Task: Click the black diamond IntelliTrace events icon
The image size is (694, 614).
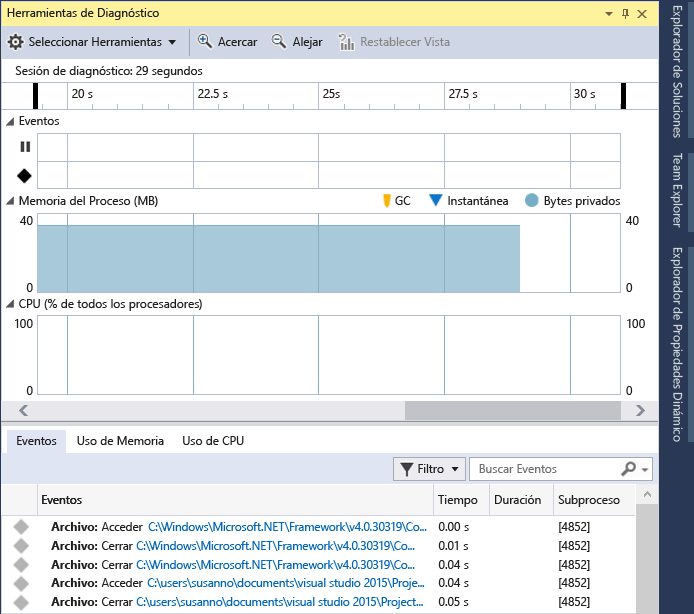Action: 24,176
